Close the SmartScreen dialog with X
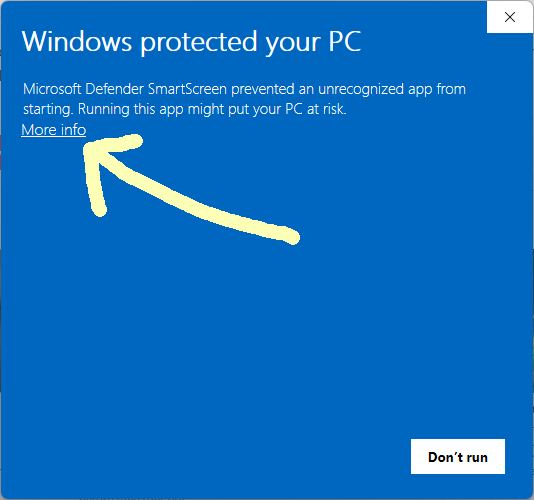This screenshot has width=534, height=500. click(x=510, y=17)
